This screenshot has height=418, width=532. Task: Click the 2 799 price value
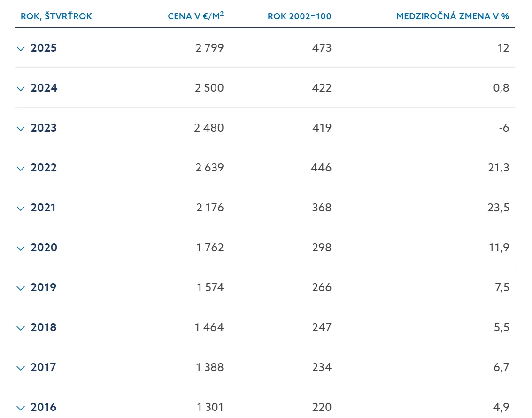point(209,48)
